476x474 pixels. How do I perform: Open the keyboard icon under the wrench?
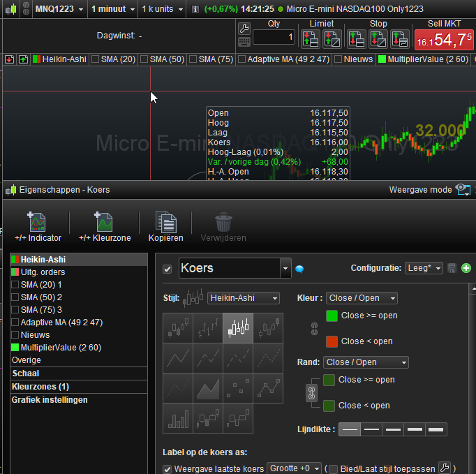point(244,42)
